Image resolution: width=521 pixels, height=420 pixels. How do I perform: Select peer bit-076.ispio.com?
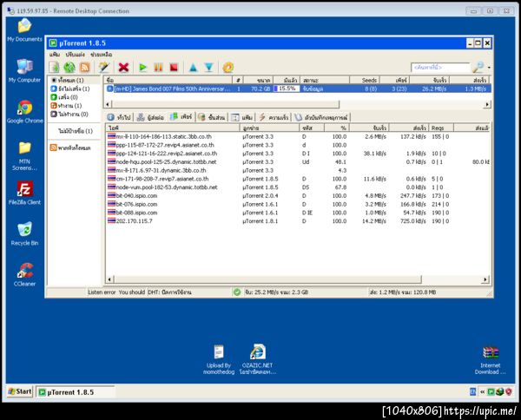(x=297, y=204)
